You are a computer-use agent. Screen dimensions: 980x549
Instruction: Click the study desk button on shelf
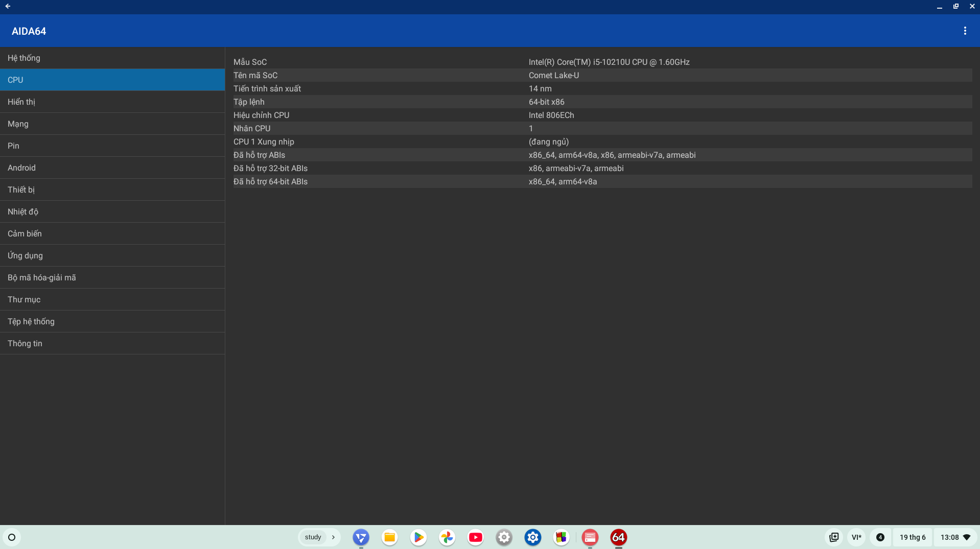point(313,537)
